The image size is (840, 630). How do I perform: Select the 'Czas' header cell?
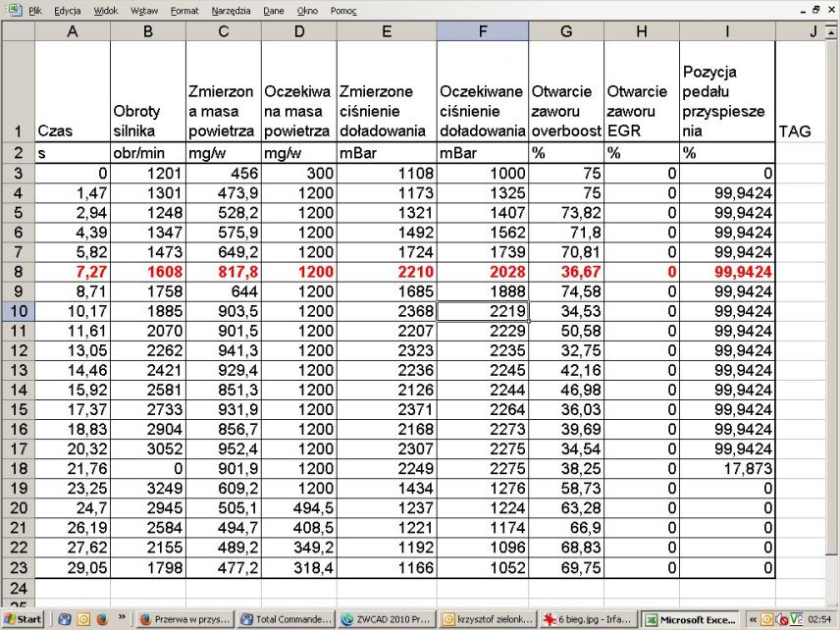pos(73,91)
